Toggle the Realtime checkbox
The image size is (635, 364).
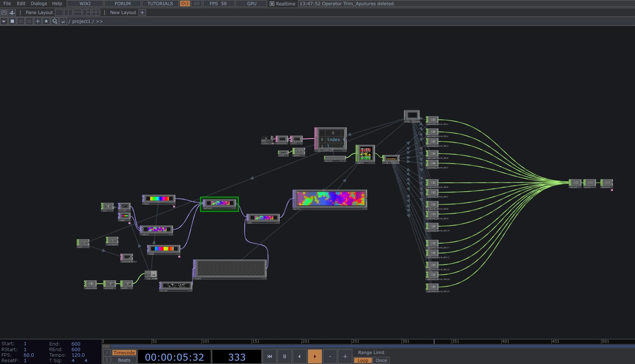point(272,4)
